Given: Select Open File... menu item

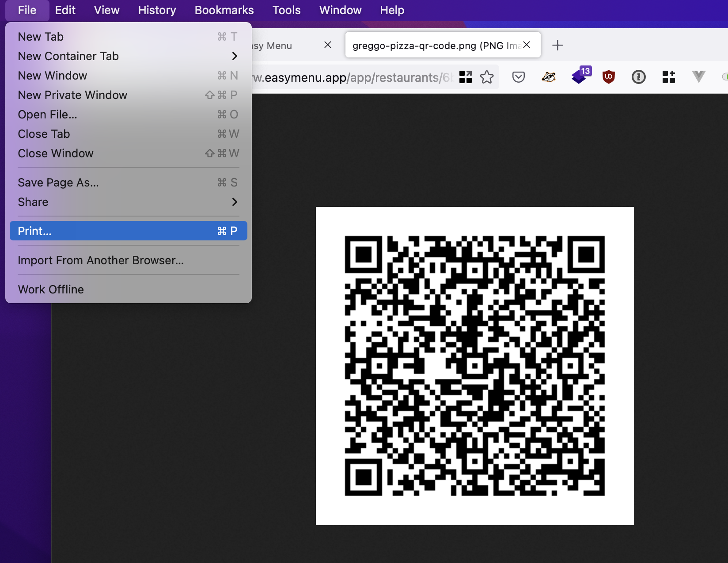Looking at the screenshot, I should coord(129,114).
